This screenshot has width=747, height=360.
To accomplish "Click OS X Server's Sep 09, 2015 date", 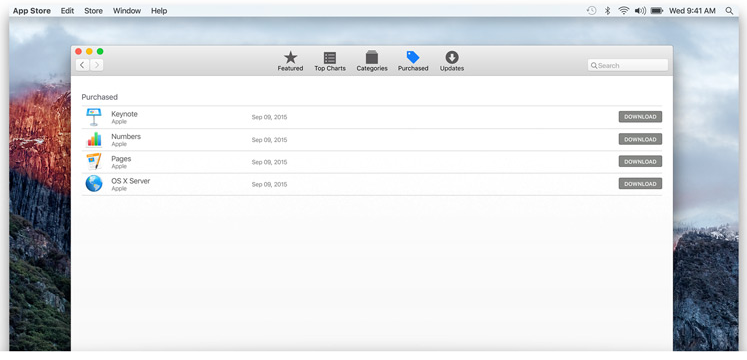I will (269, 184).
